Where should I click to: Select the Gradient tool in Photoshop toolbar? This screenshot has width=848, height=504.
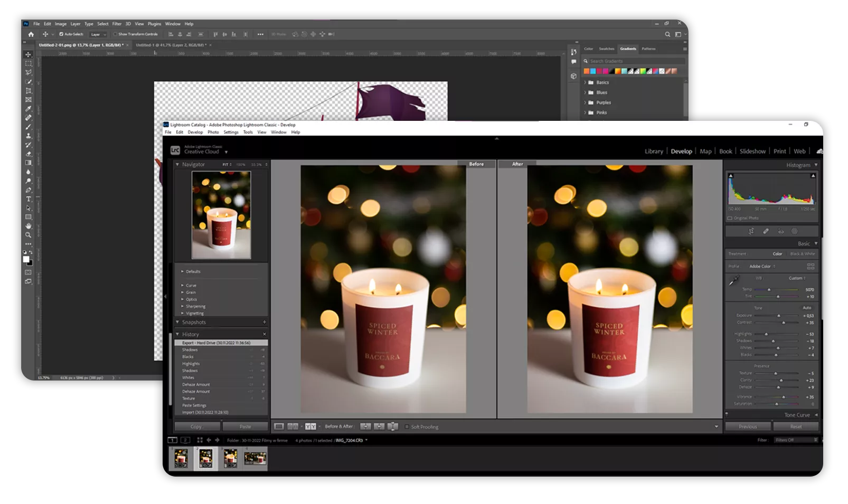pos(29,163)
